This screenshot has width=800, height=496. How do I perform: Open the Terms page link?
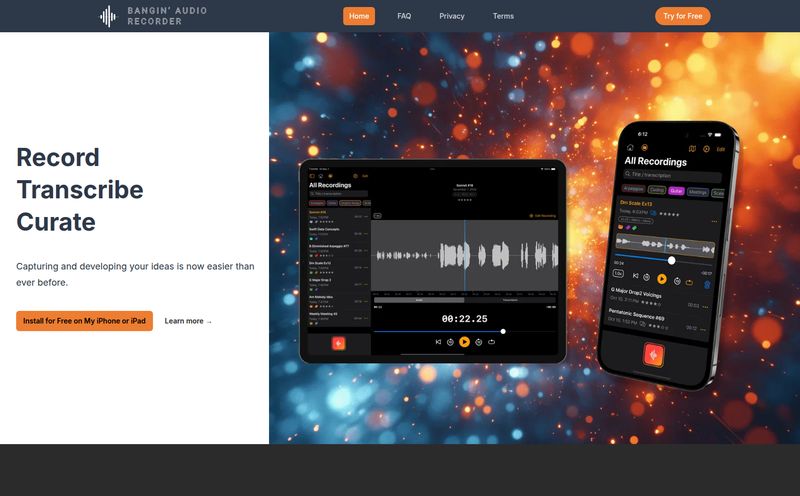[x=503, y=16]
